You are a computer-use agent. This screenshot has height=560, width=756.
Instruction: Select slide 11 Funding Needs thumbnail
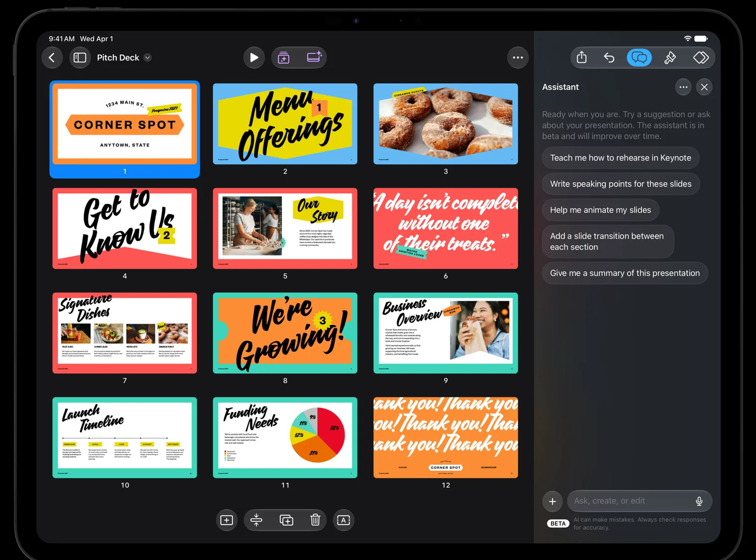pos(285,438)
